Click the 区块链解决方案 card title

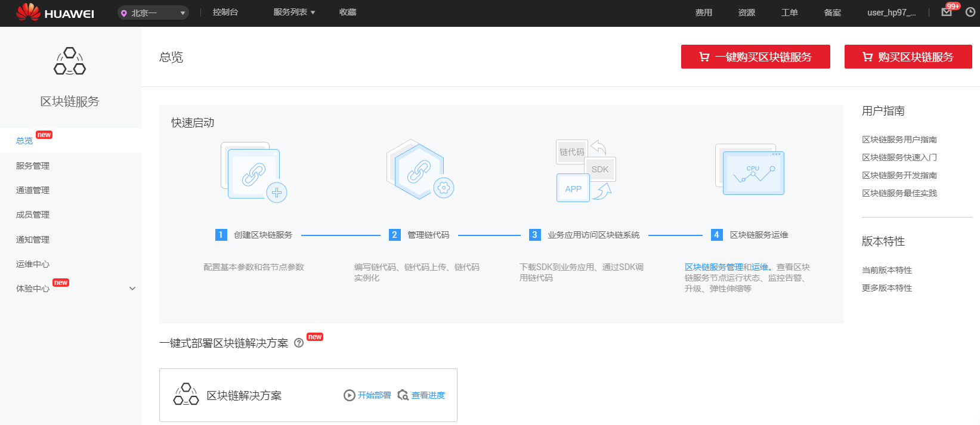[244, 396]
